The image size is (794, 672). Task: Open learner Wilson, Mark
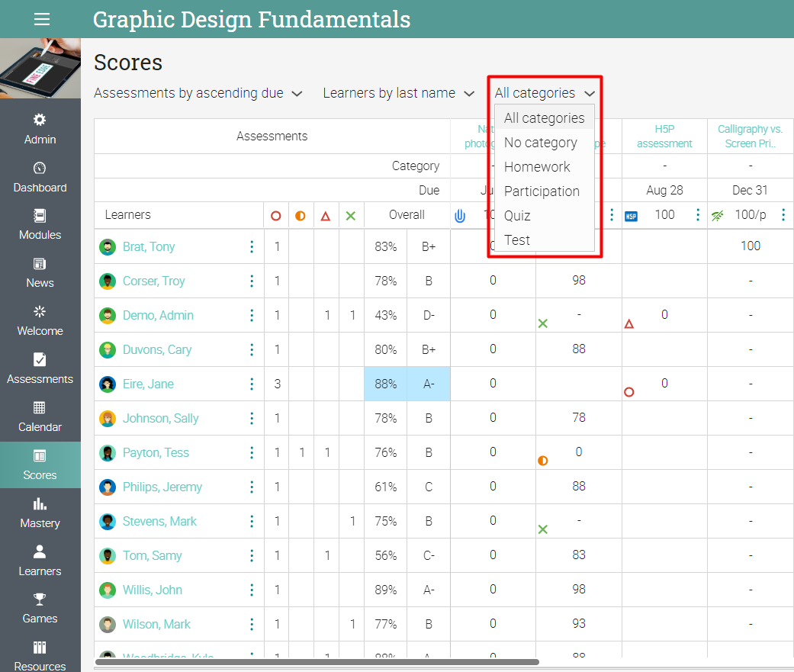point(156,625)
